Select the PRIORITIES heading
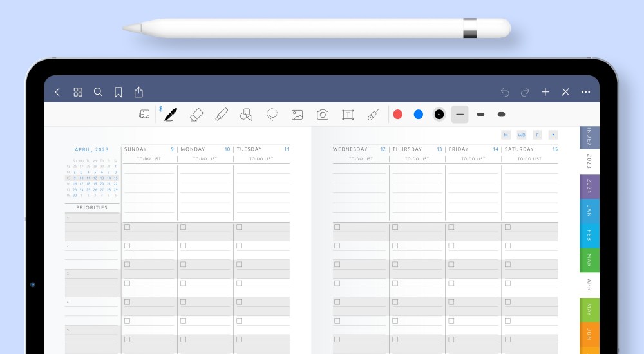 click(x=92, y=207)
